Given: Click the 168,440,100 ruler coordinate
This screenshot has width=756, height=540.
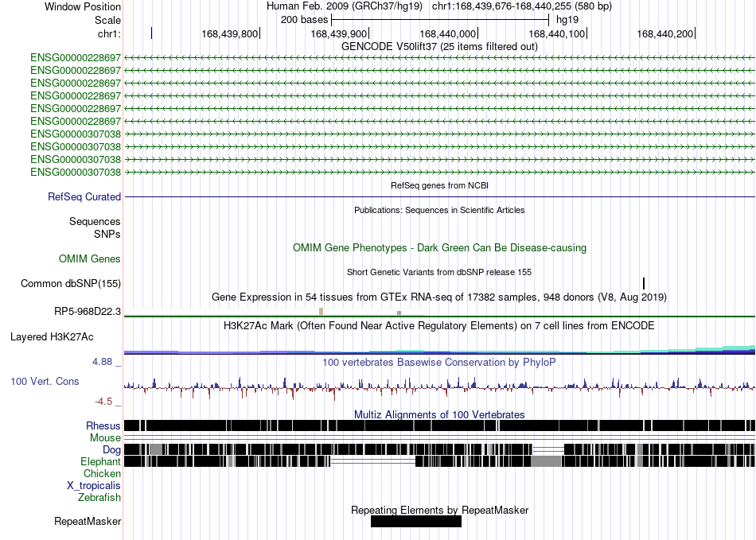Looking at the screenshot, I should pos(556,33).
